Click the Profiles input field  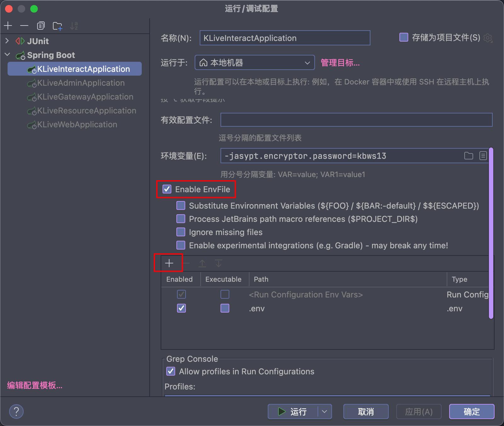(x=327, y=395)
